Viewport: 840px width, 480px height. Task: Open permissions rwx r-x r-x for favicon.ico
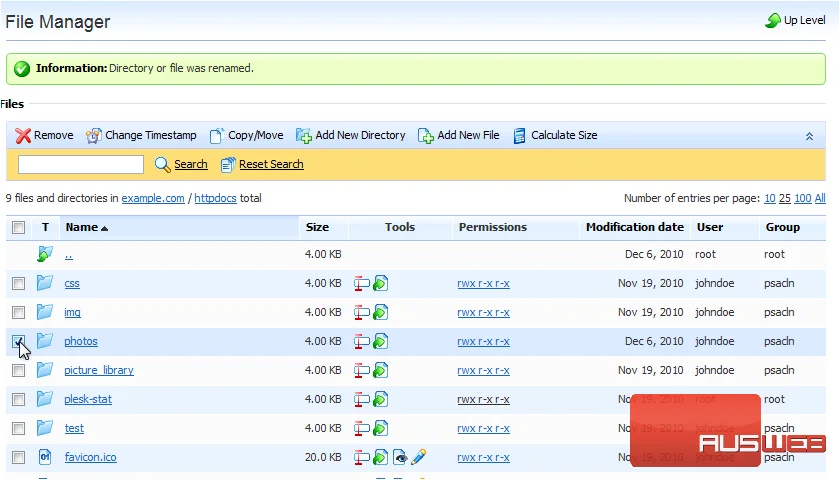tap(483, 457)
